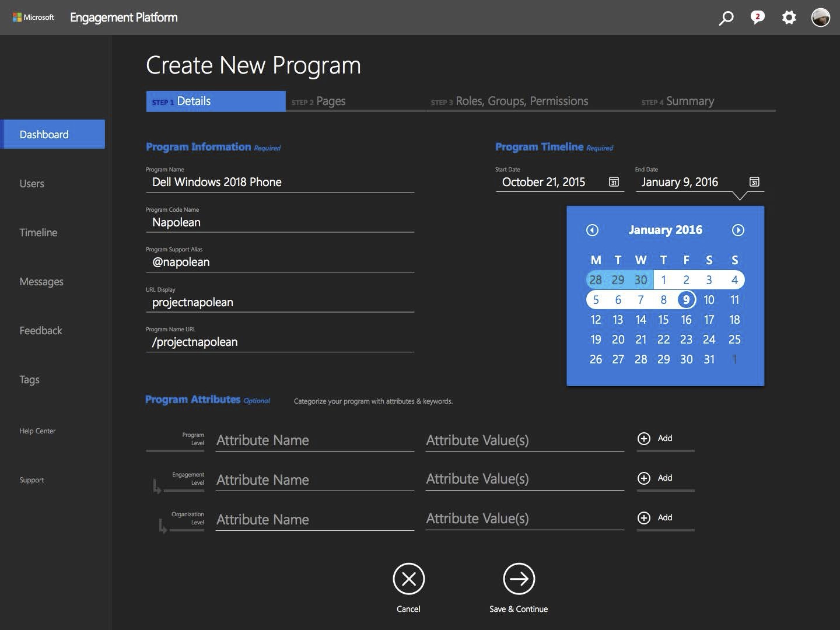The image size is (840, 630).
Task: Click the End Date field
Action: pos(699,182)
